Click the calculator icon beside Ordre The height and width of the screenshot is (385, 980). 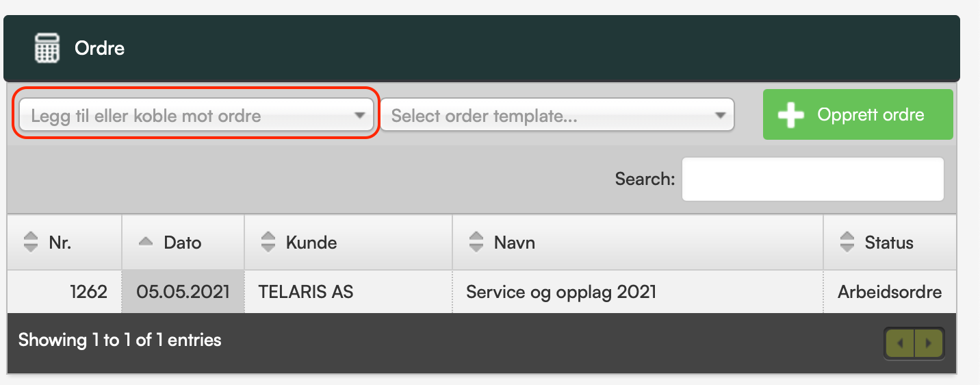pyautogui.click(x=47, y=49)
